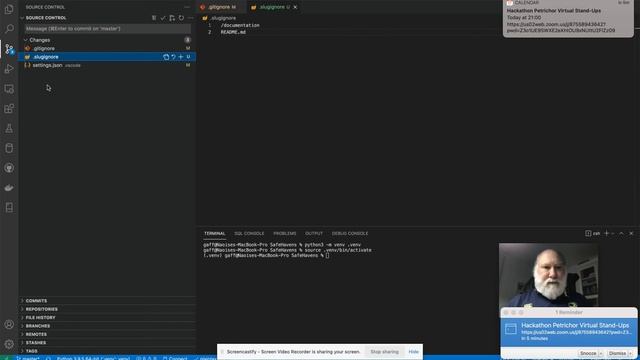The width and height of the screenshot is (640, 360).
Task: Click the commit message input field
Action: pos(107,29)
